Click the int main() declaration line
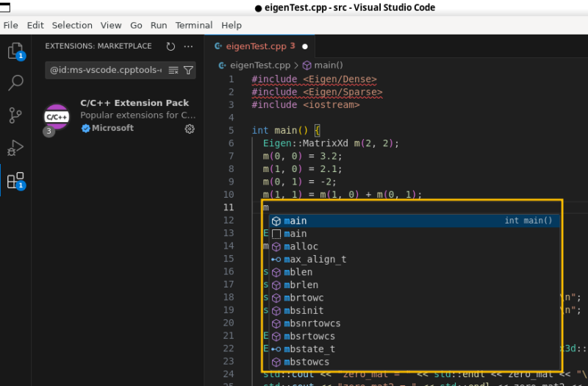This screenshot has width=588, height=386. point(286,131)
